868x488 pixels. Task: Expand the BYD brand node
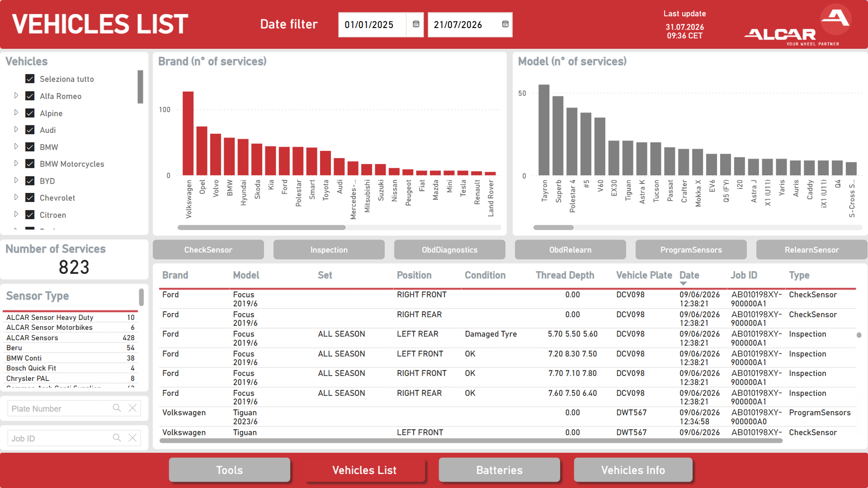(16, 181)
